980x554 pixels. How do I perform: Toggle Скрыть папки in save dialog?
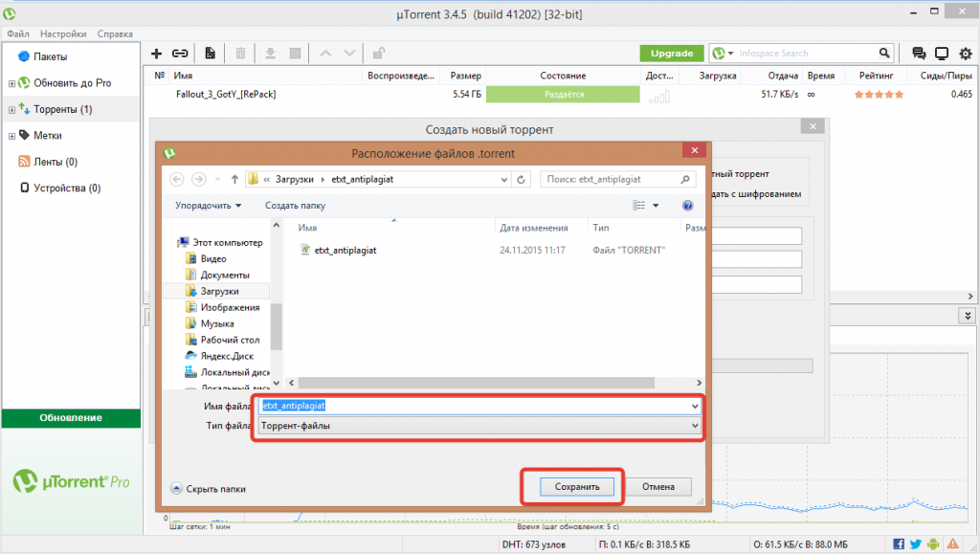point(208,488)
